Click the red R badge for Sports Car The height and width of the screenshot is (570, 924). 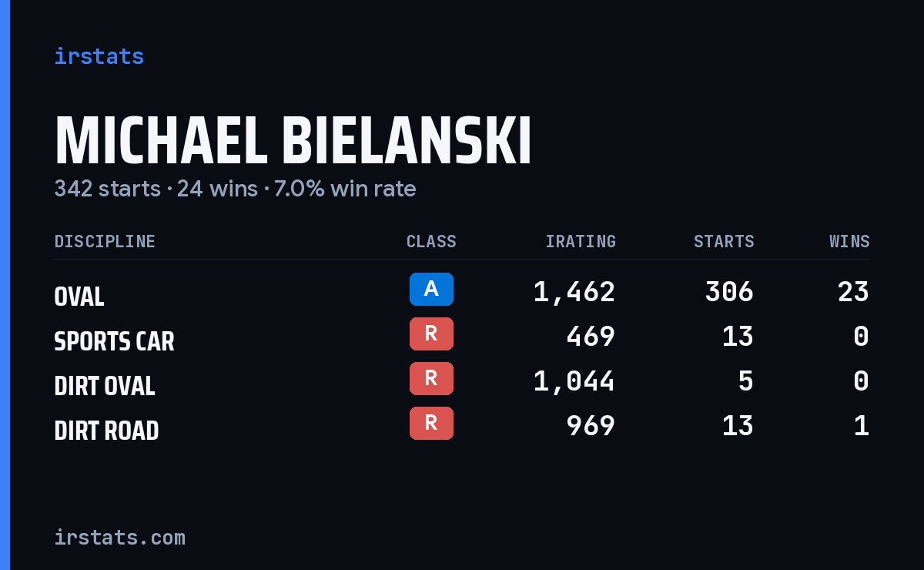pos(431,334)
